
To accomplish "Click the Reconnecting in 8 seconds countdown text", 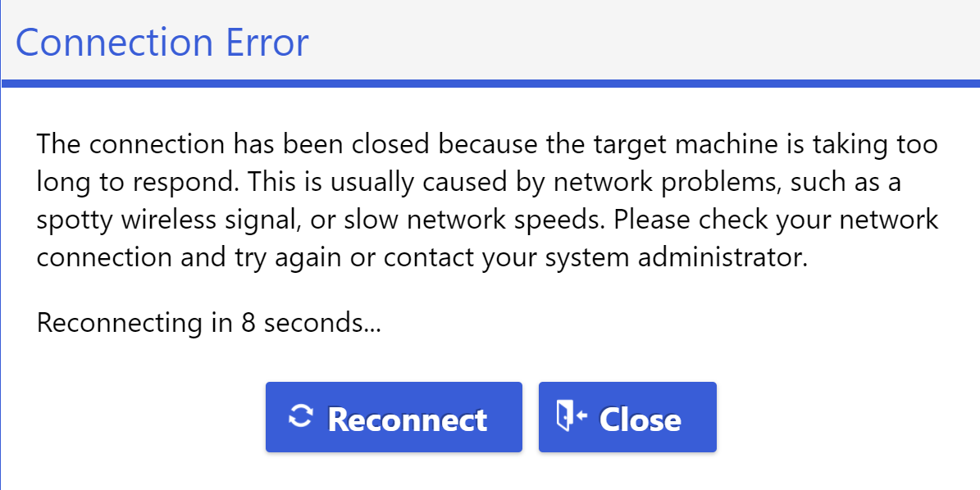I will coord(209,323).
